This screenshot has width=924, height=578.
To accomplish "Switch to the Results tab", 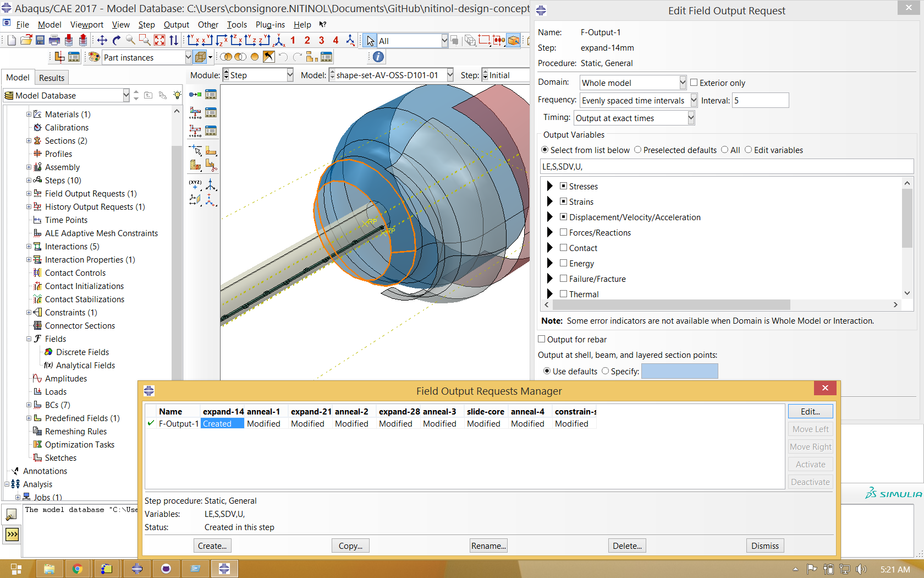I will (52, 78).
